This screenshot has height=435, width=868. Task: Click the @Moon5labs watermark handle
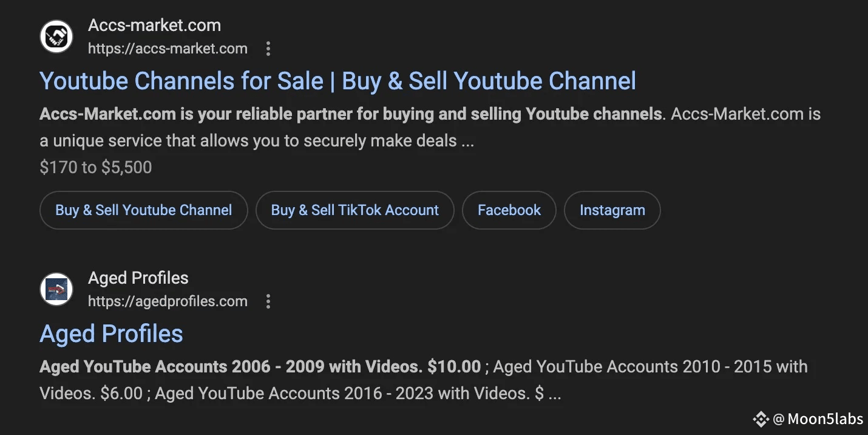pos(818,419)
